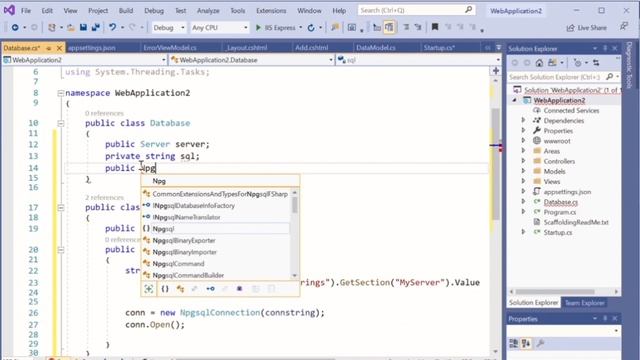The width and height of the screenshot is (640, 360).
Task: Switch to the DataModel.cs tab
Action: tap(376, 48)
